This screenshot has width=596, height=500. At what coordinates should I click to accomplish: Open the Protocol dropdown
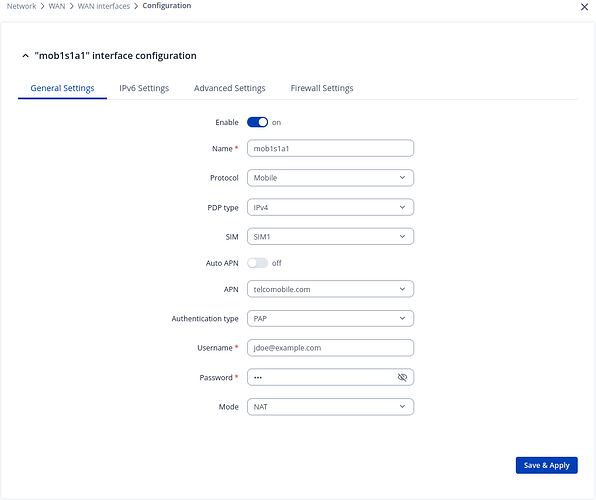pos(330,178)
